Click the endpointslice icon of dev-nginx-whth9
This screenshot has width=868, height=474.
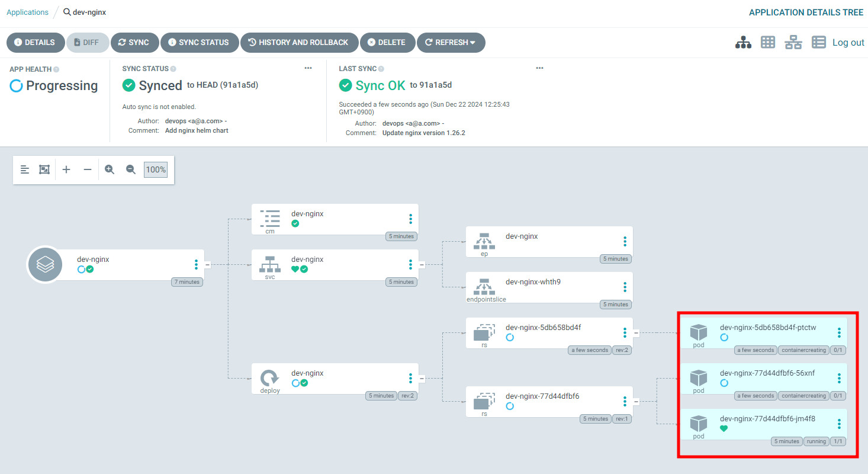(x=484, y=287)
